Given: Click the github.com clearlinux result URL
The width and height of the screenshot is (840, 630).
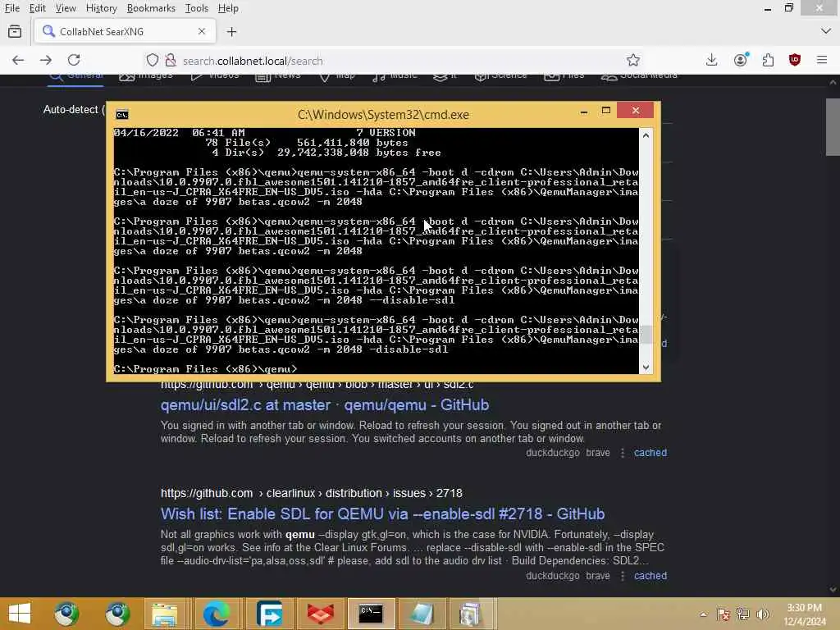Looking at the screenshot, I should pos(311,493).
